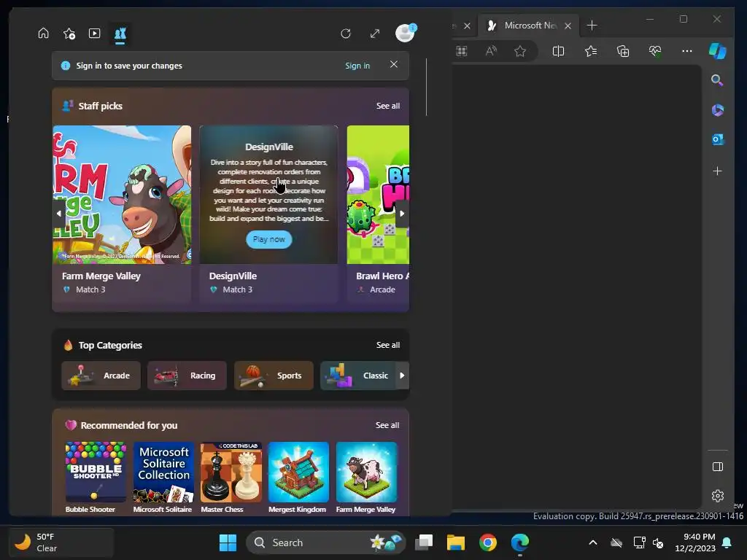The image size is (747, 560).
Task: Open Task View on taskbar
Action: (x=424, y=542)
